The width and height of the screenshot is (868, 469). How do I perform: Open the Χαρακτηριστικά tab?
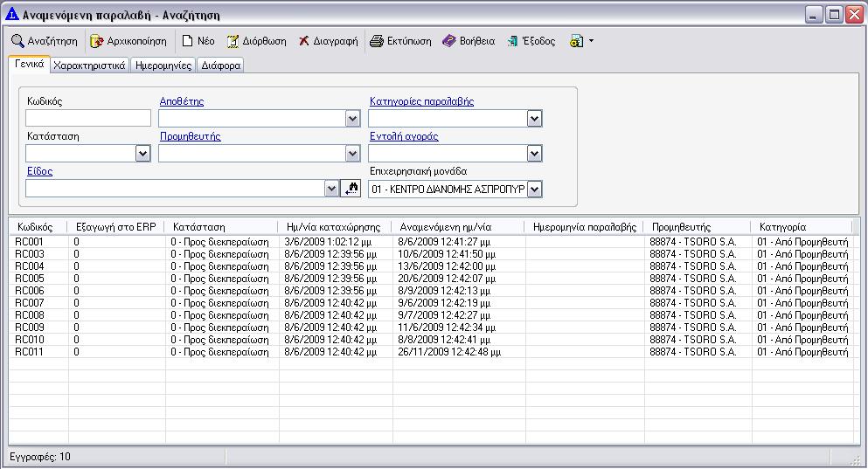tap(90, 66)
